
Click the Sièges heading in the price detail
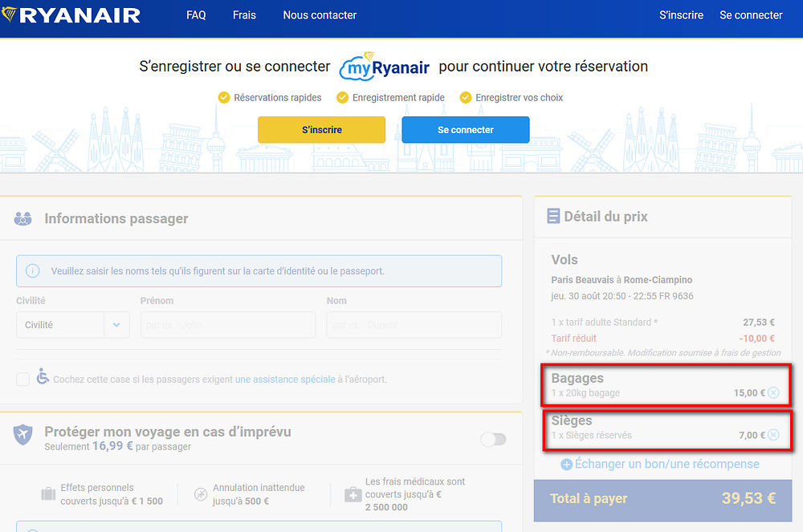pyautogui.click(x=572, y=420)
